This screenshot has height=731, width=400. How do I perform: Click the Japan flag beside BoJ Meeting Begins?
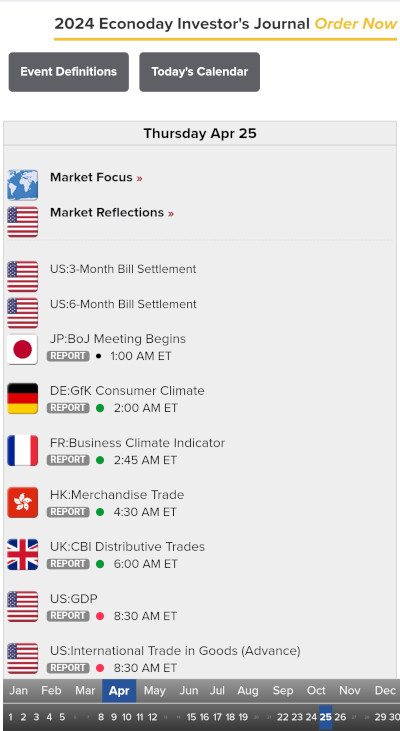(22, 349)
